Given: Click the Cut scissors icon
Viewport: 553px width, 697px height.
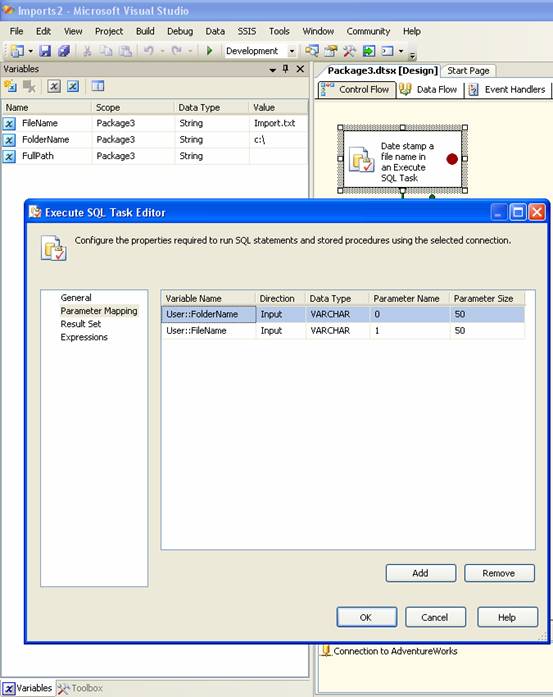Looking at the screenshot, I should click(87, 51).
